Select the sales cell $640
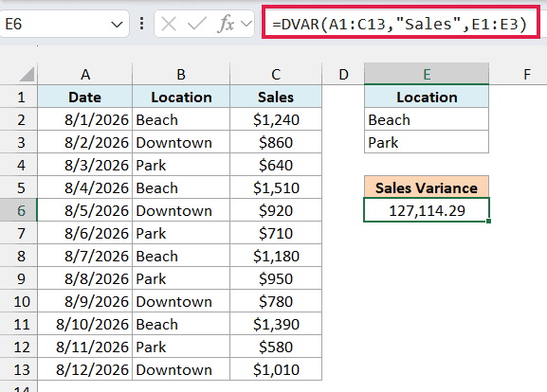Image resolution: width=547 pixels, height=392 pixels. coord(276,165)
